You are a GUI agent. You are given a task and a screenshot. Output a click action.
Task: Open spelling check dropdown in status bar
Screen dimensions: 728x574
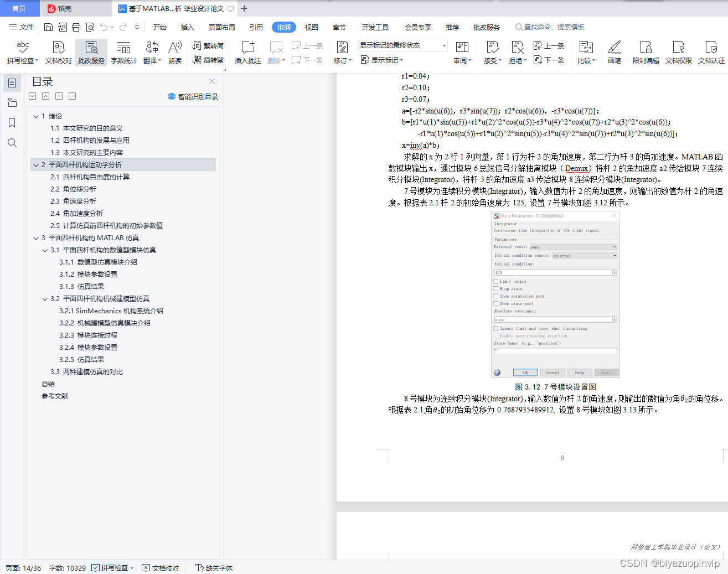pyautogui.click(x=132, y=568)
